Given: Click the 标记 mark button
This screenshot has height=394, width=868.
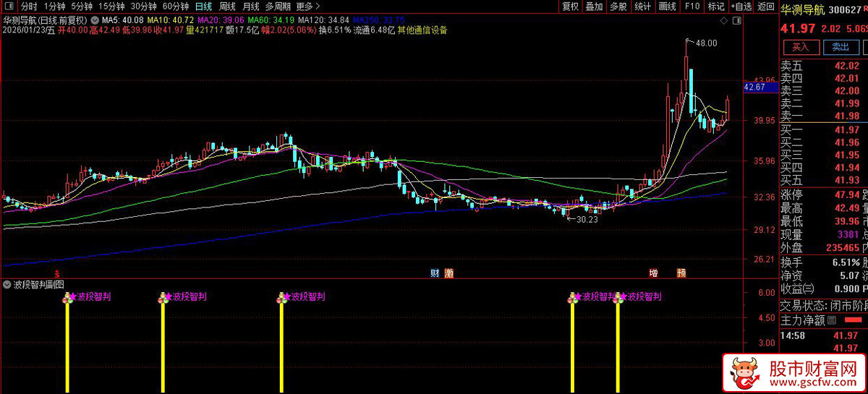Looking at the screenshot, I should tap(715, 7).
